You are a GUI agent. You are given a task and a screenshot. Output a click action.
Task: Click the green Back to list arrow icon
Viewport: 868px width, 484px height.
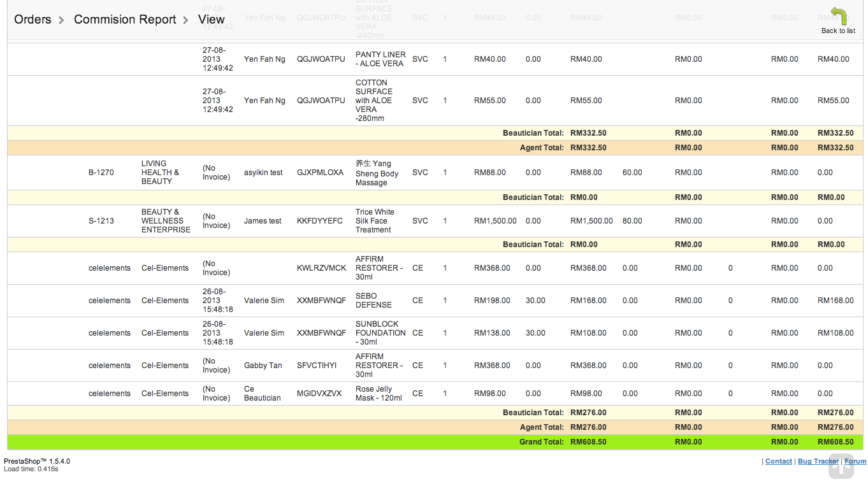pyautogui.click(x=838, y=17)
